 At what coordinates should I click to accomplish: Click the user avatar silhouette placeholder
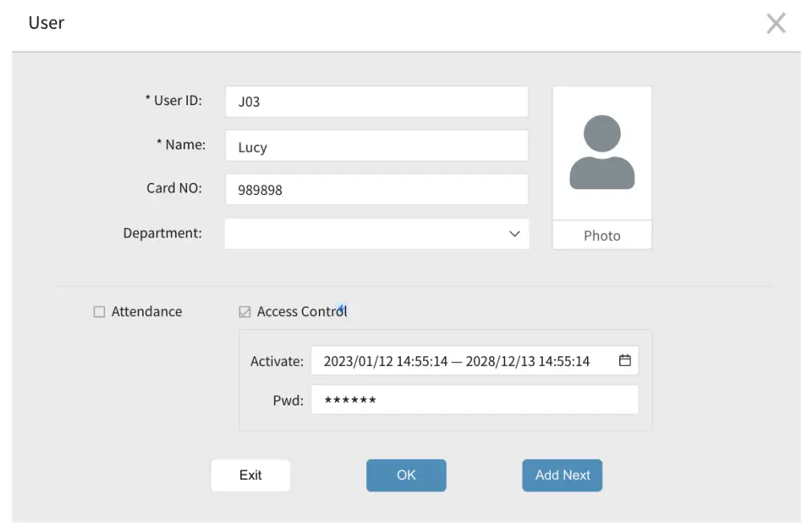(602, 152)
